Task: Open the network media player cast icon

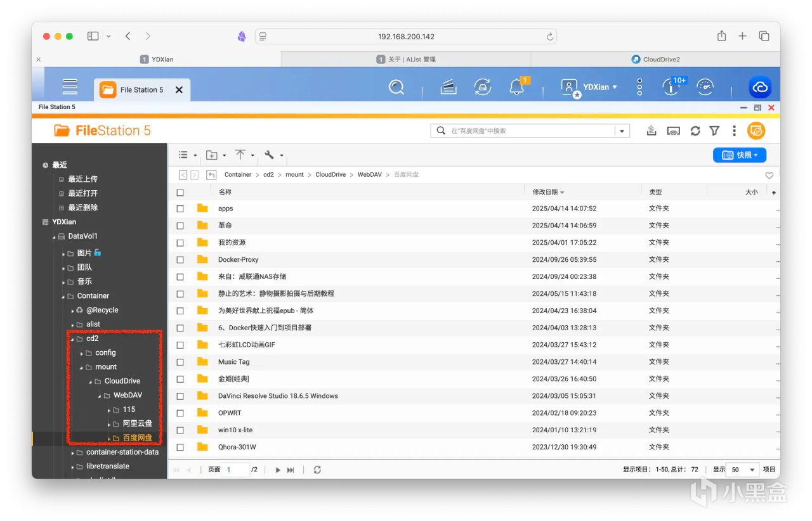Action: 674,131
